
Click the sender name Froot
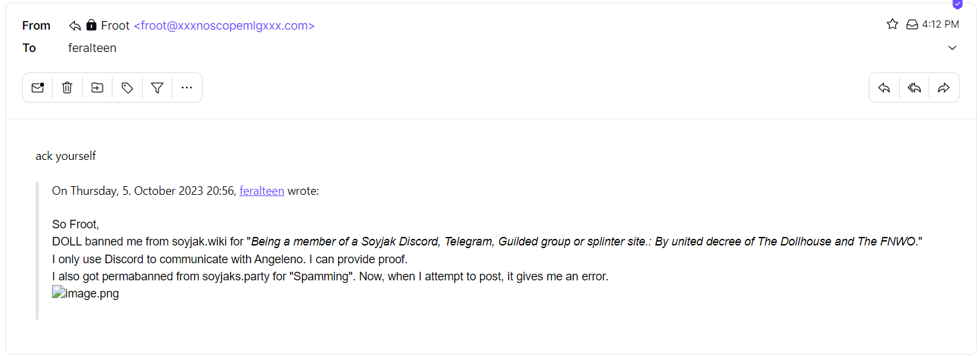tap(115, 26)
